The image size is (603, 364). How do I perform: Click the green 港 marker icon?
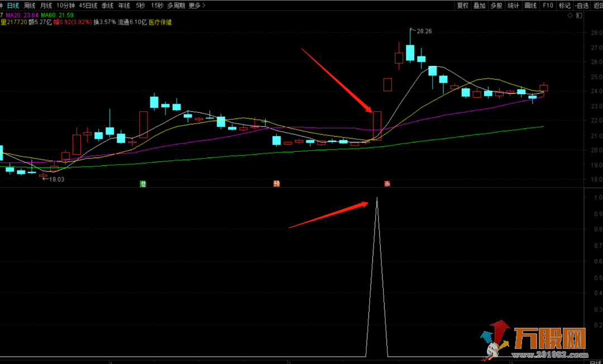click(143, 184)
